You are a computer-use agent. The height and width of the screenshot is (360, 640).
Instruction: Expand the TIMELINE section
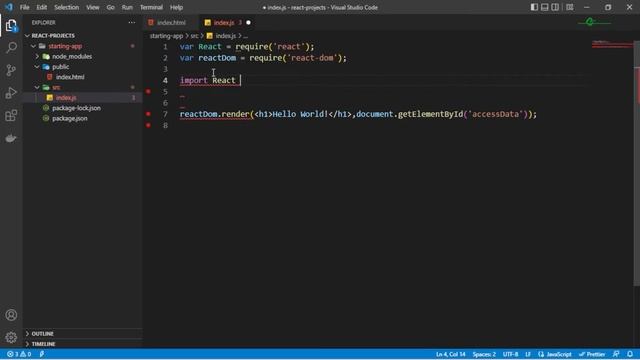(x=83, y=344)
